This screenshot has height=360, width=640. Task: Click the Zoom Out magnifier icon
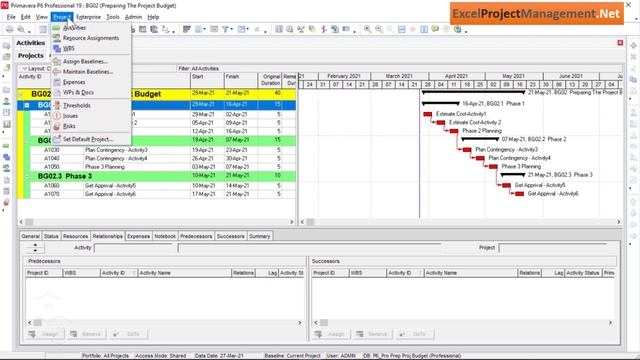tap(379, 29)
